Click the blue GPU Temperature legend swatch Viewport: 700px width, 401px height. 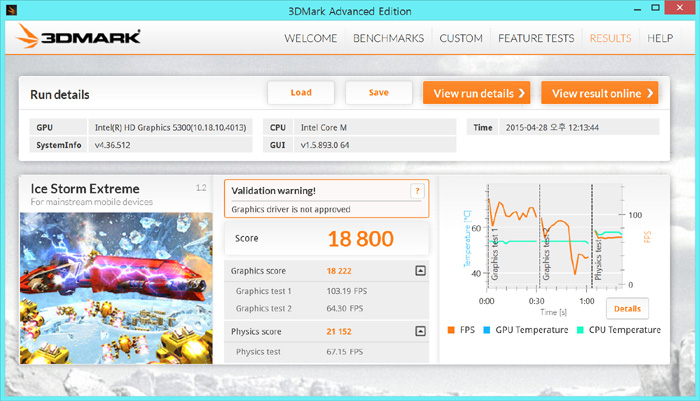[x=487, y=330]
